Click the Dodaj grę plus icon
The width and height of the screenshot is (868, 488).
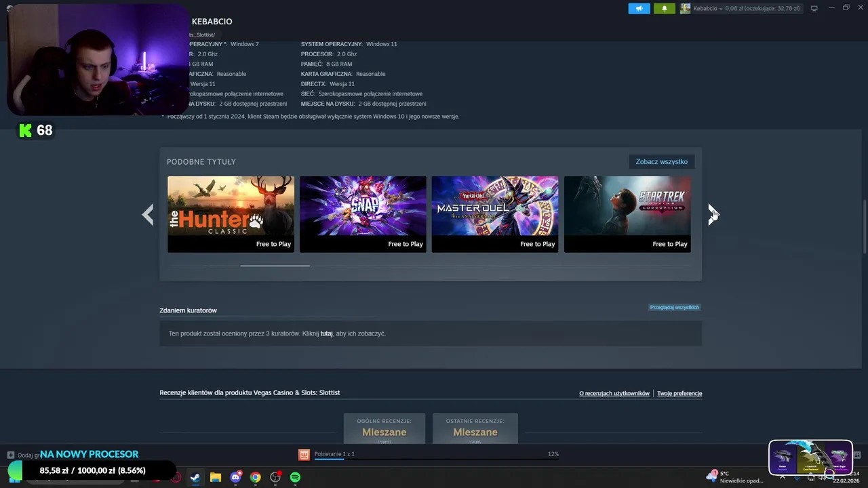(11, 455)
